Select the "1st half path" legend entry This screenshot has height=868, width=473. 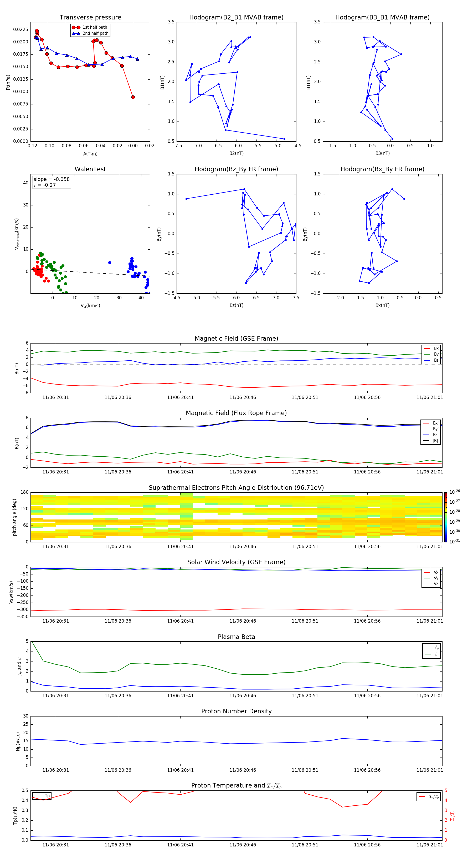coord(90,27)
